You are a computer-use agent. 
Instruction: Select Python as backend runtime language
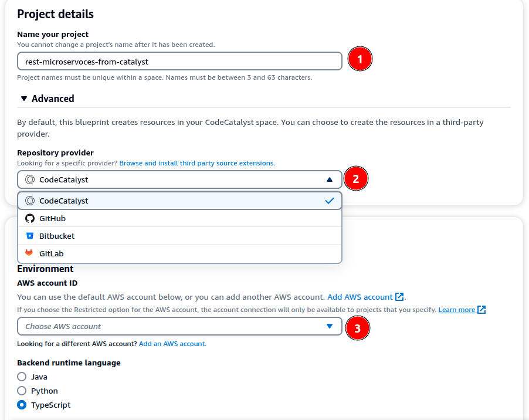coord(22,391)
